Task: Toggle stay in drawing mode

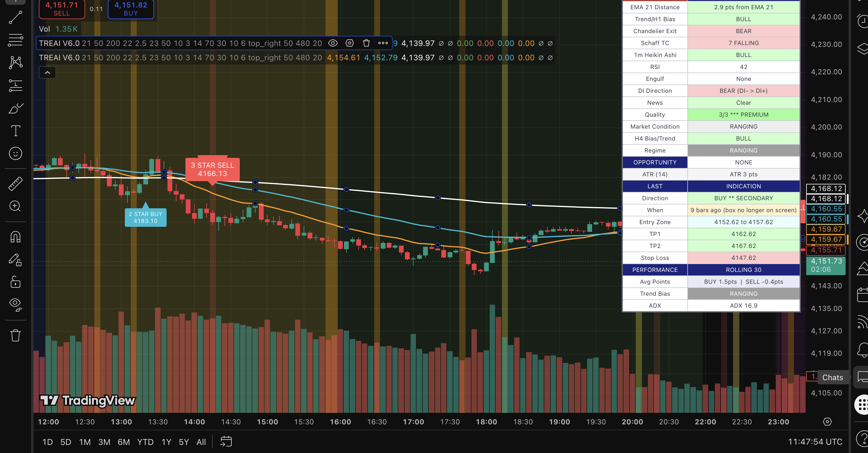Action: click(16, 259)
